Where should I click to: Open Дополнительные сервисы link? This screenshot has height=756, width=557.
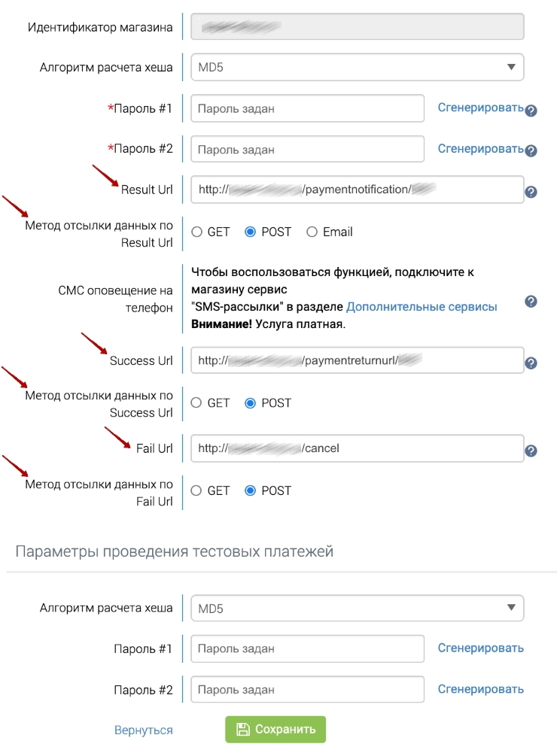coord(422,307)
